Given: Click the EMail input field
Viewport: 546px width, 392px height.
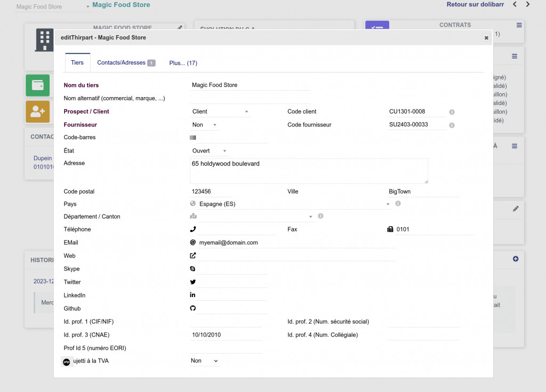Looking at the screenshot, I should point(296,243).
